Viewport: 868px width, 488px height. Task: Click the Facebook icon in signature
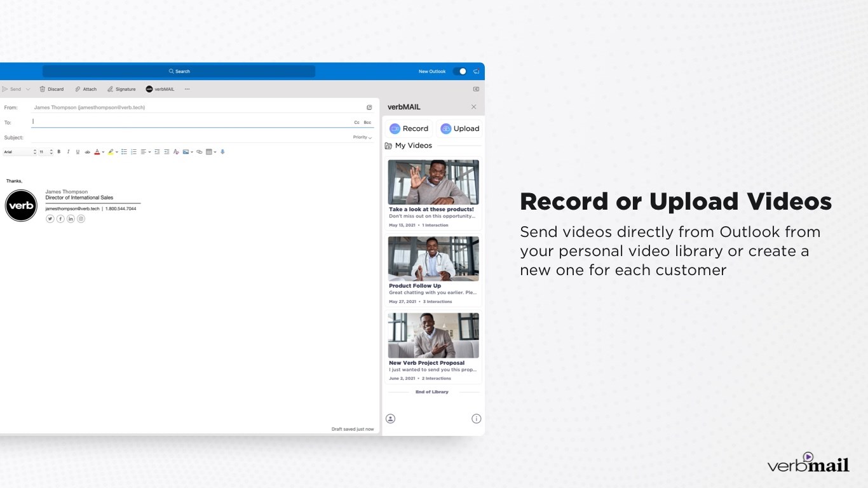coord(60,219)
